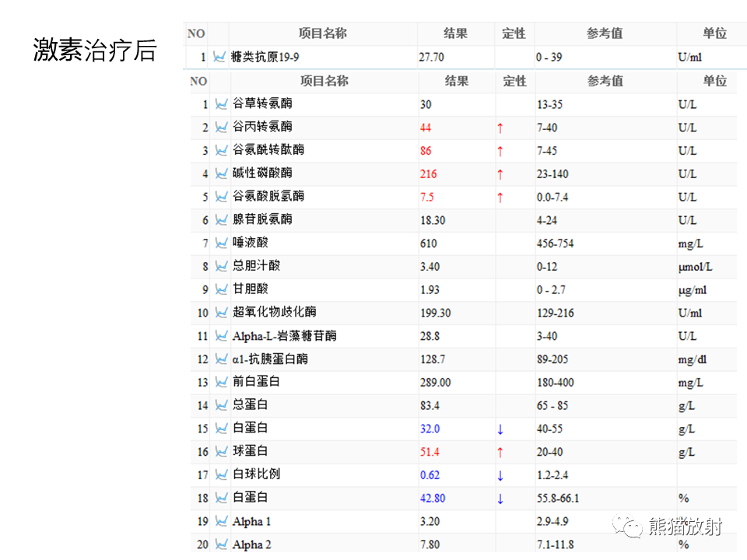Select result value 7.80

[430, 544]
